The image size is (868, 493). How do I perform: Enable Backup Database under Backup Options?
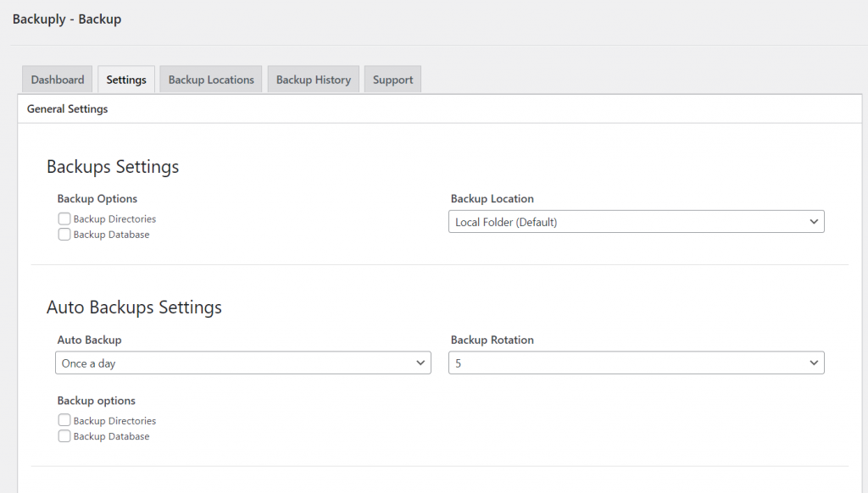[64, 234]
